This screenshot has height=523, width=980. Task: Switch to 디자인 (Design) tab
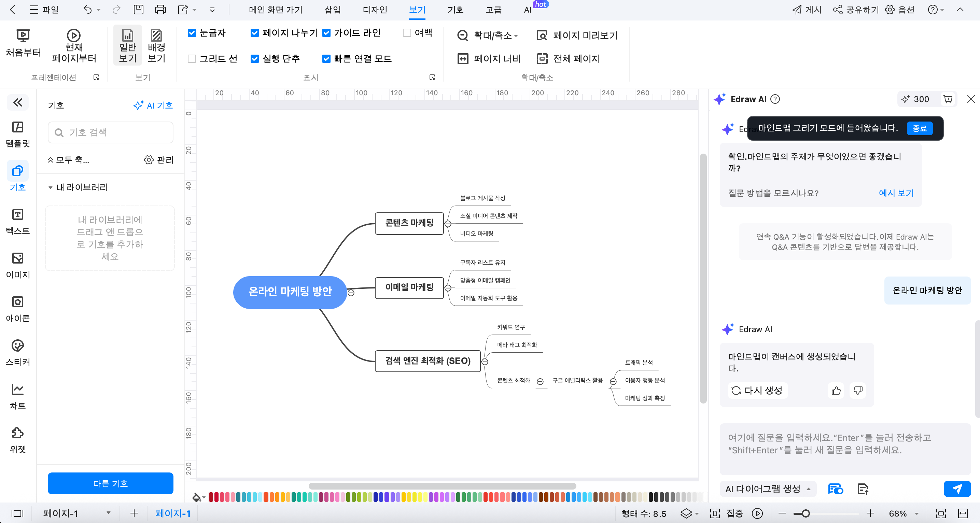tap(375, 10)
